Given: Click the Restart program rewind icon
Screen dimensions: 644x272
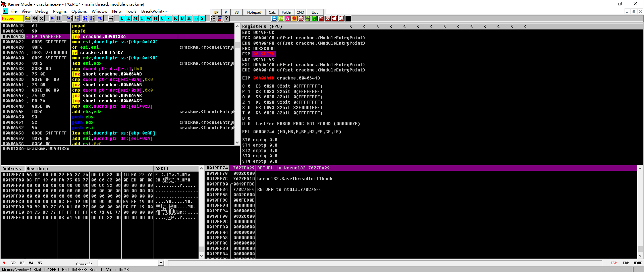Looking at the screenshot, I should 35,18.
